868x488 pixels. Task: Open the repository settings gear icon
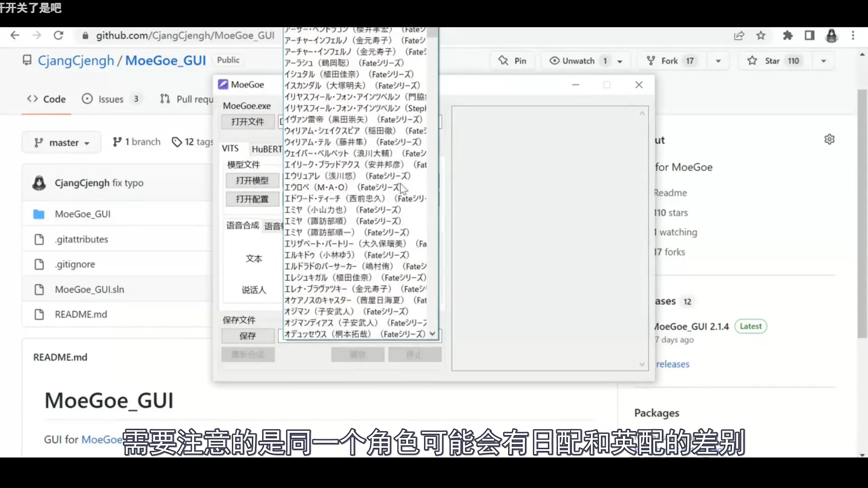click(x=829, y=139)
